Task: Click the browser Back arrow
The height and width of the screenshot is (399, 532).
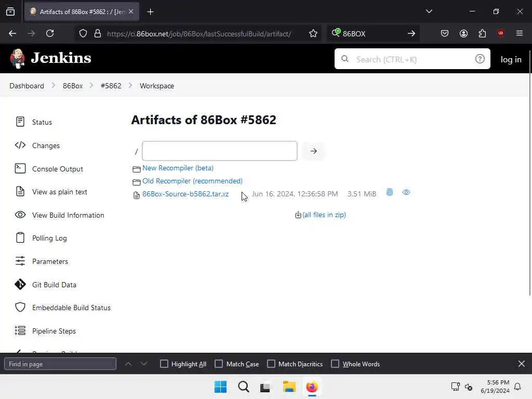Action: pyautogui.click(x=12, y=33)
